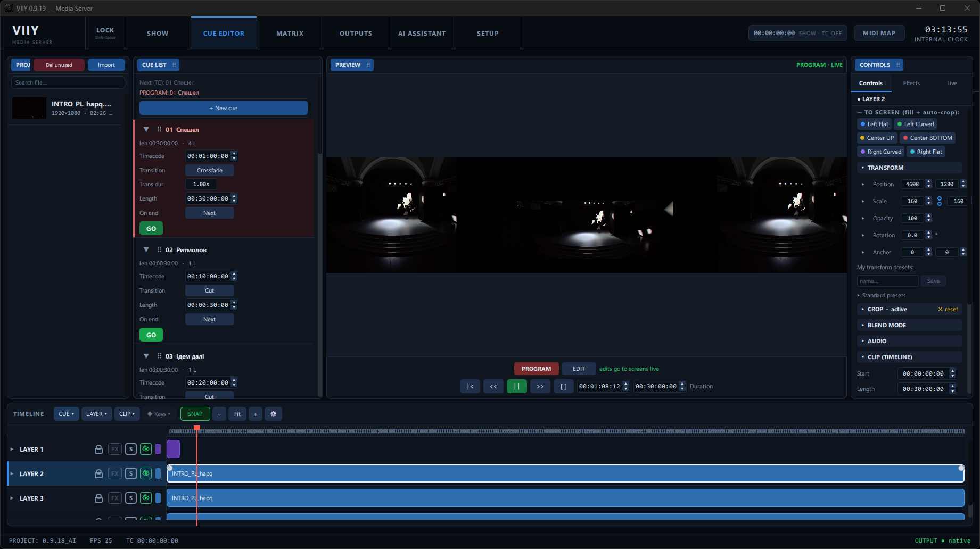Solo LAYER 1 with the S button
The width and height of the screenshot is (980, 549).
pyautogui.click(x=131, y=449)
